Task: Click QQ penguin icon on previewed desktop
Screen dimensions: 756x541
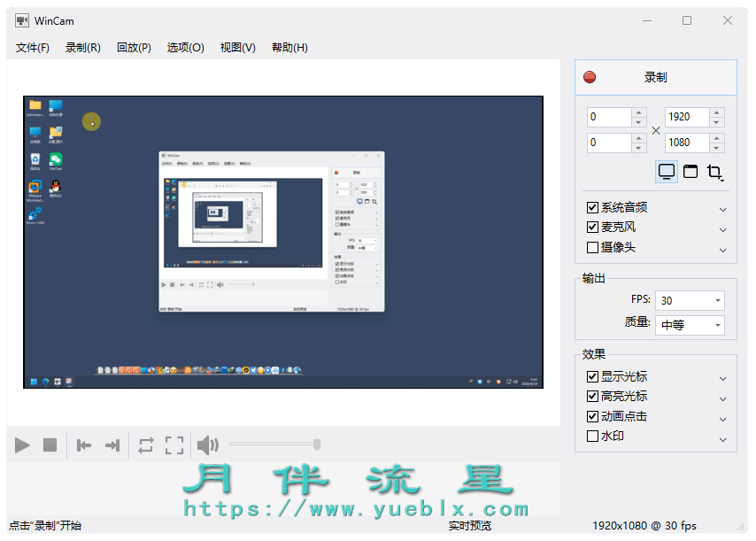Action: coord(56,188)
